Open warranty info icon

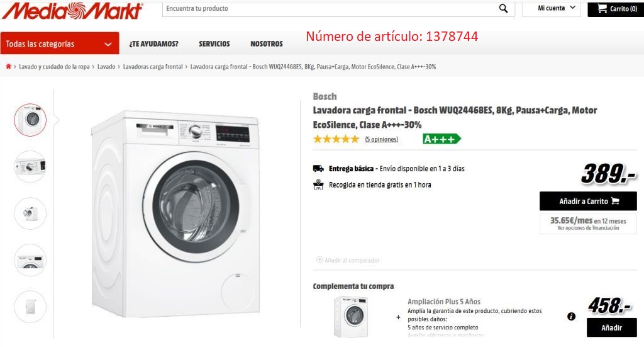tap(571, 317)
